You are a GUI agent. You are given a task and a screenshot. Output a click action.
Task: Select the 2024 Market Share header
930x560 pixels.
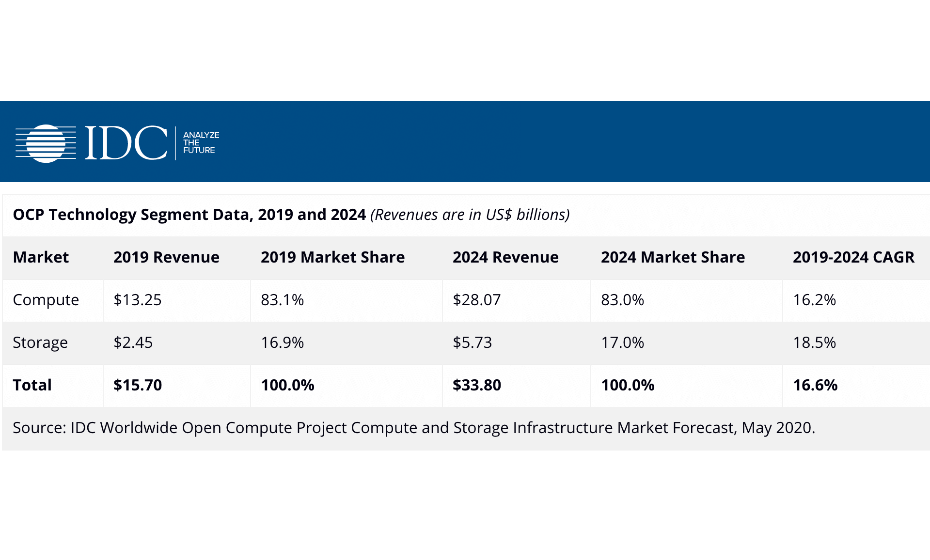point(673,257)
